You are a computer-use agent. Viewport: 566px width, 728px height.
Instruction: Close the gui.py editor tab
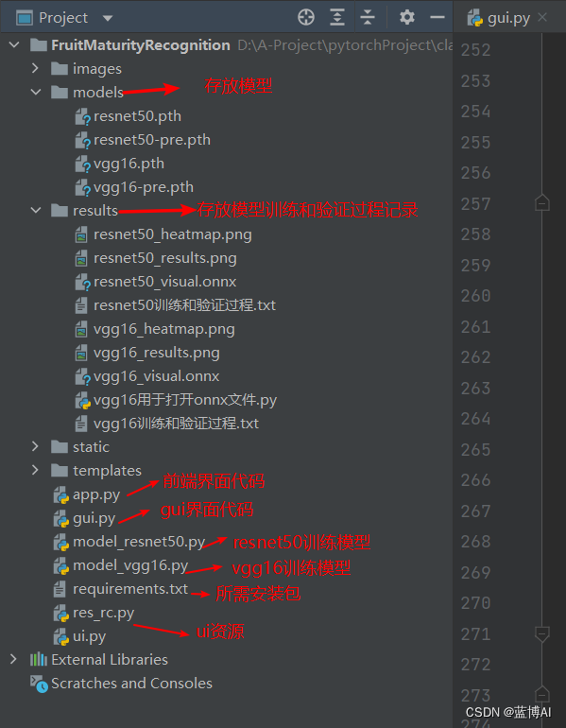coord(541,18)
